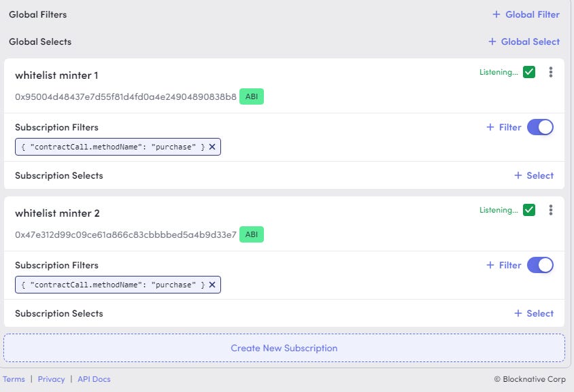Add a Subscription Select for whitelist minter 1

tap(535, 175)
